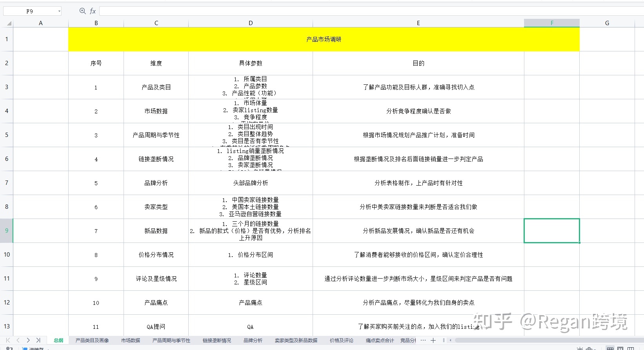Select column D header

pyautogui.click(x=251, y=23)
